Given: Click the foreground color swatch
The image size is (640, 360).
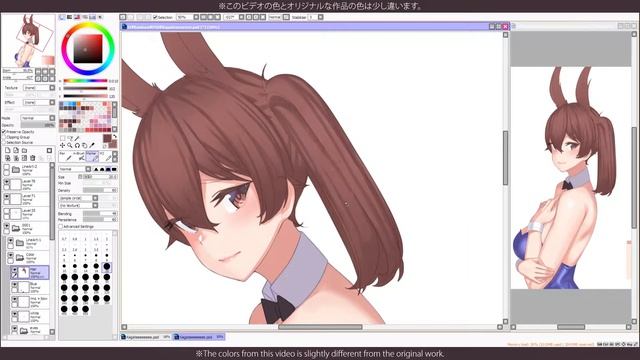Looking at the screenshot, I should click(x=107, y=138).
